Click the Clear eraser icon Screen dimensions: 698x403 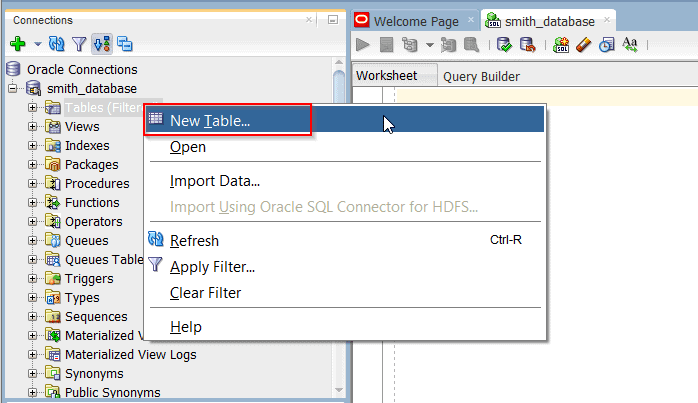(583, 45)
